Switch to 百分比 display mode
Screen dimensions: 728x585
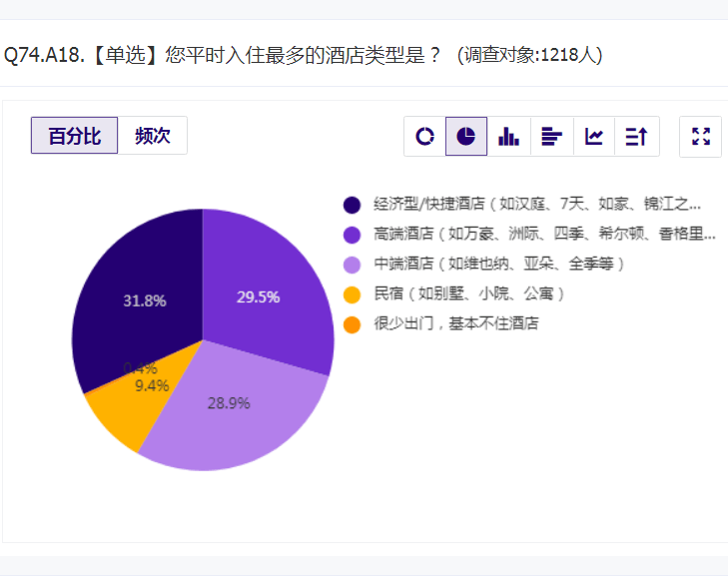tap(75, 136)
